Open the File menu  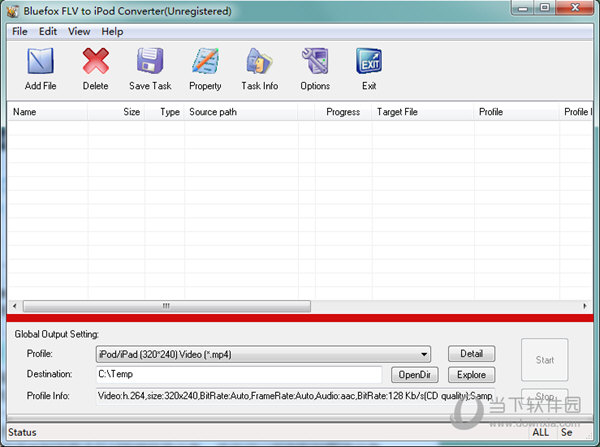[20, 31]
